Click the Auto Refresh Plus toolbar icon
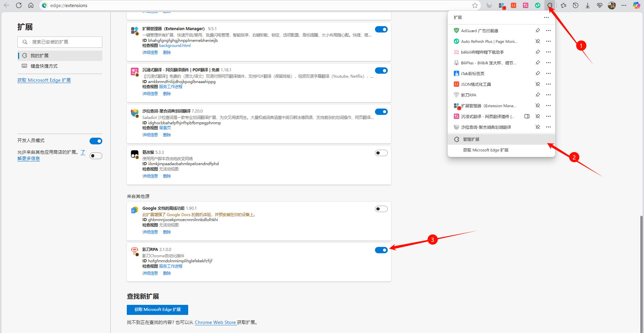 pos(538,5)
